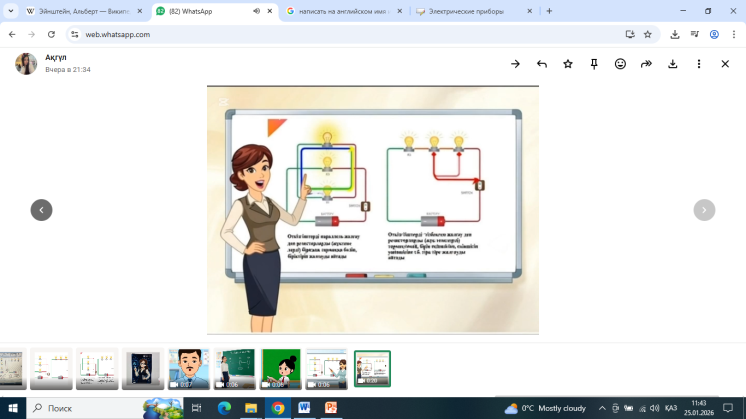Open the volume control in the tray

click(x=655, y=408)
